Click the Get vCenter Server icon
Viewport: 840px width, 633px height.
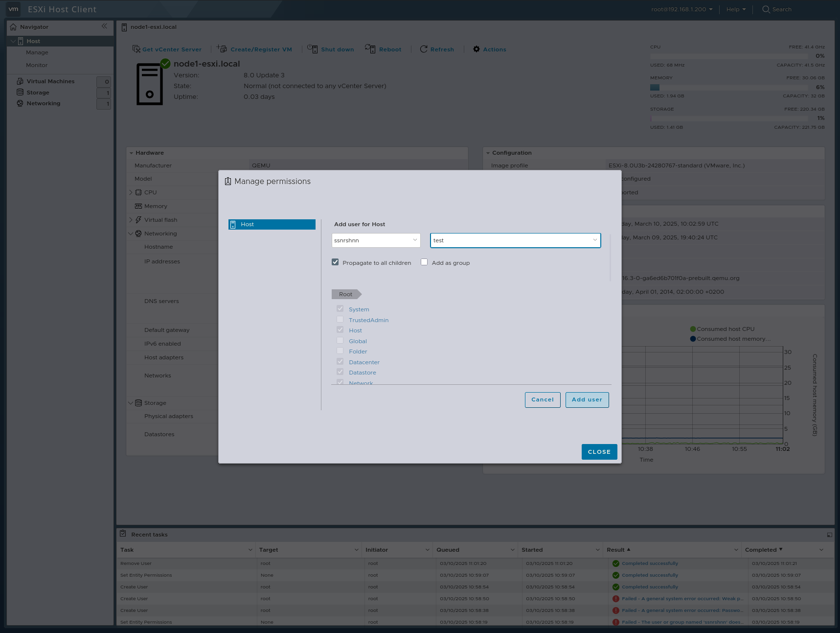click(136, 49)
